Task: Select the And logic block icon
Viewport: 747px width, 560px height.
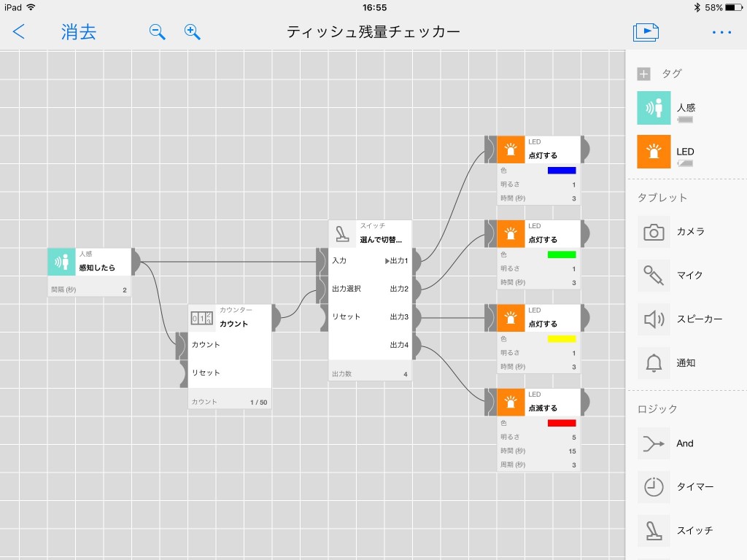Action: 654,443
